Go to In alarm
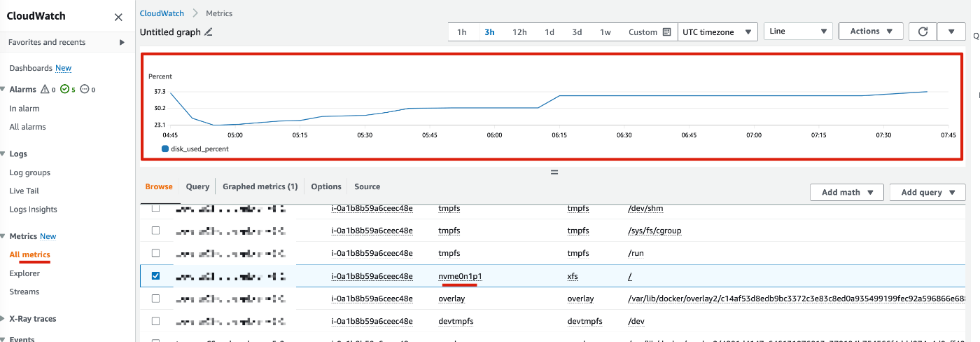This screenshot has height=342, width=980. point(24,109)
